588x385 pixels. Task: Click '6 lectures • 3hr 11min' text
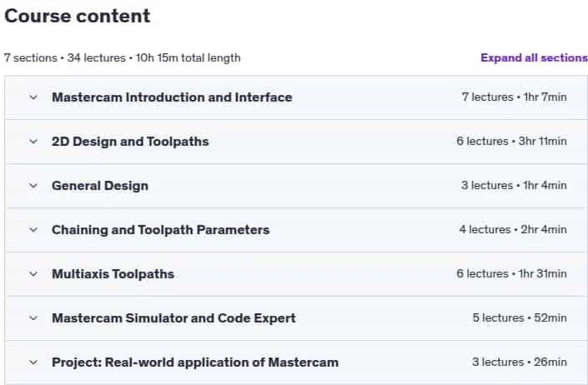tap(511, 141)
